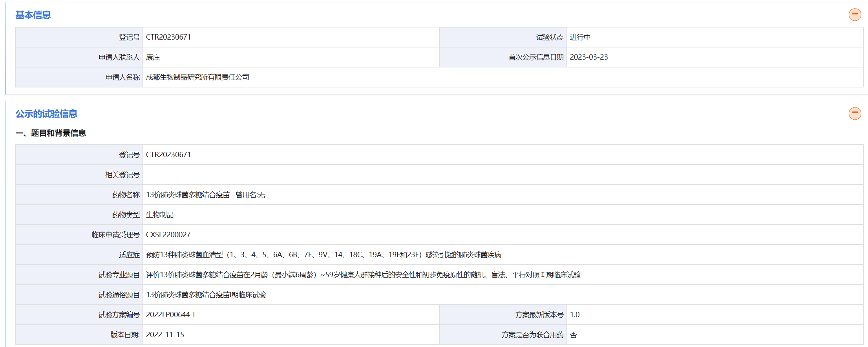The image size is (868, 347).
Task: Click the 基本信息 section heading
Action: click(x=33, y=15)
